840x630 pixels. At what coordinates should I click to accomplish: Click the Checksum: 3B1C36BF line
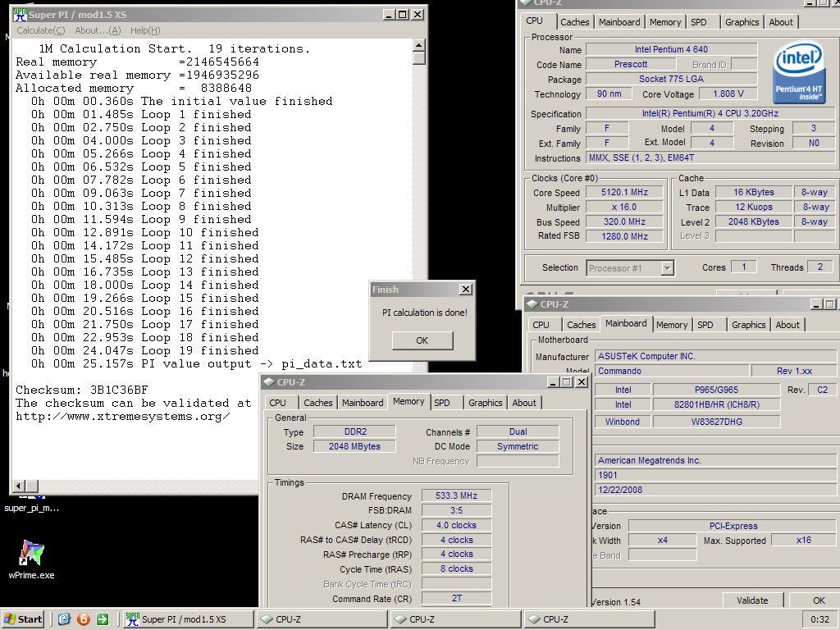click(x=82, y=390)
